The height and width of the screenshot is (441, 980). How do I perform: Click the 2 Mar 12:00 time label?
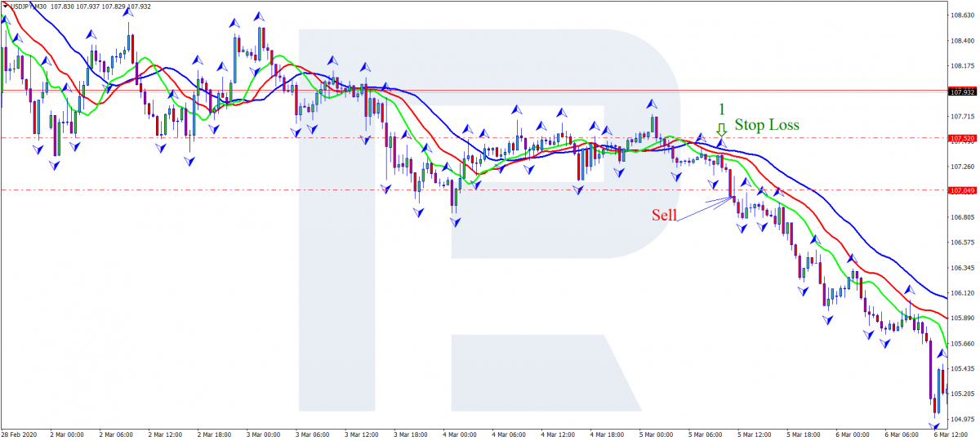pyautogui.click(x=167, y=435)
